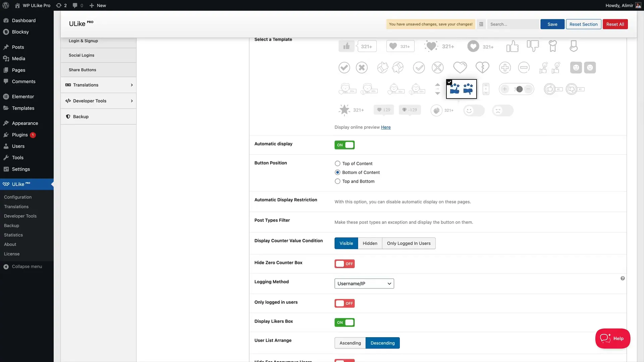
Task: Open Social Logins settings tab
Action: (x=98, y=55)
